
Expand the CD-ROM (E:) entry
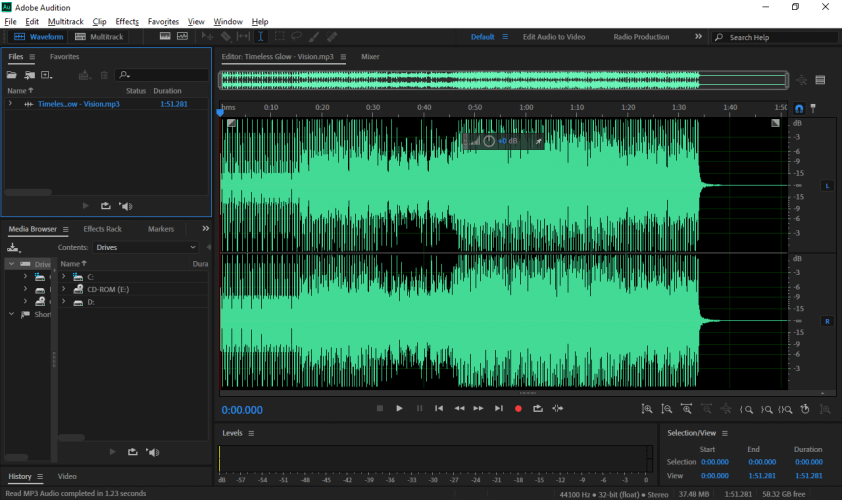(63, 289)
